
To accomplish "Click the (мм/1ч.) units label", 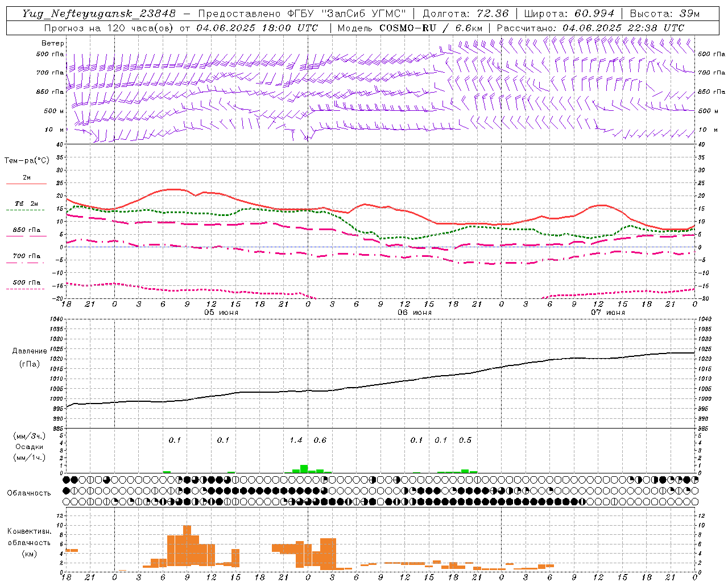I will click(x=29, y=458).
